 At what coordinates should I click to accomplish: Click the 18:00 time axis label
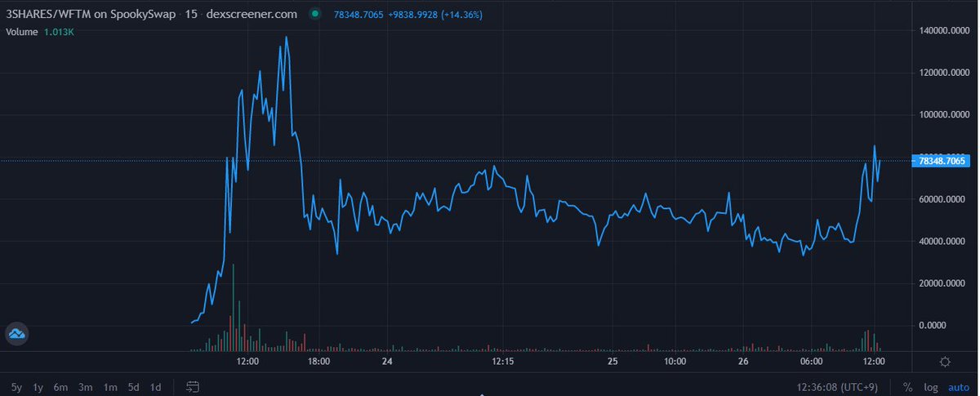(318, 362)
